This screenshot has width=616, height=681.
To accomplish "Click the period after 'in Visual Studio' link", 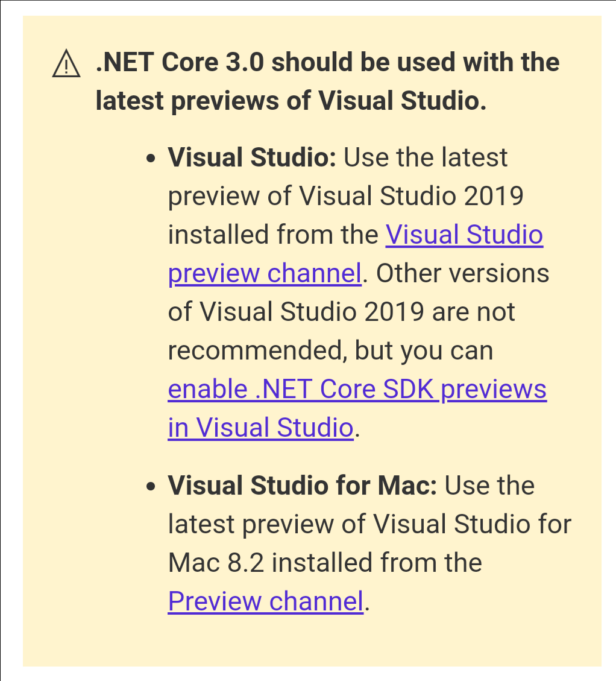I will coord(357,429).
